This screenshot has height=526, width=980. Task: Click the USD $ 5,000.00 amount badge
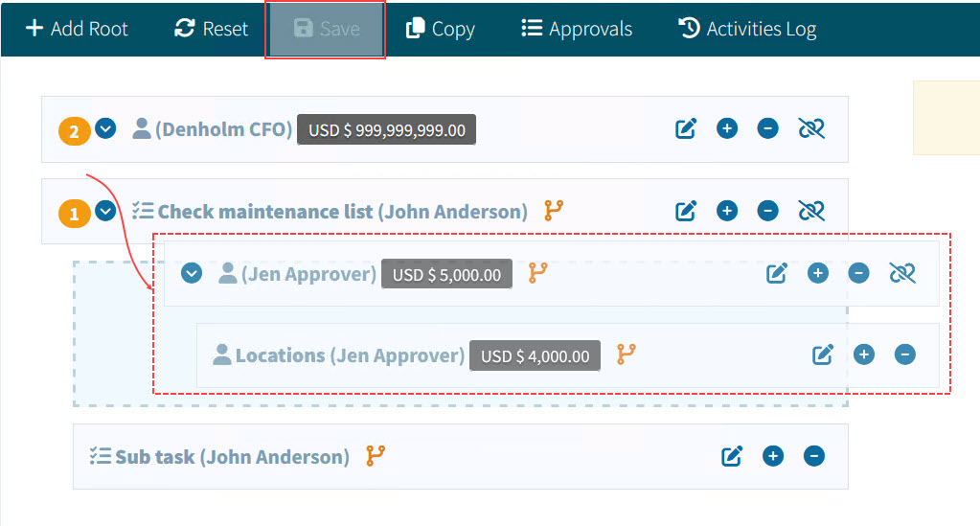pyautogui.click(x=446, y=275)
